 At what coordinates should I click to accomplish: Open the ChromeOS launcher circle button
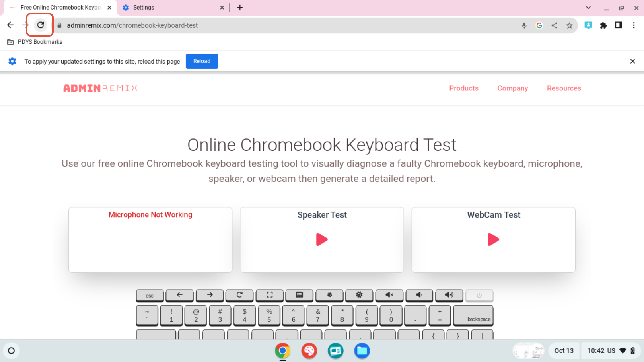coord(11,350)
